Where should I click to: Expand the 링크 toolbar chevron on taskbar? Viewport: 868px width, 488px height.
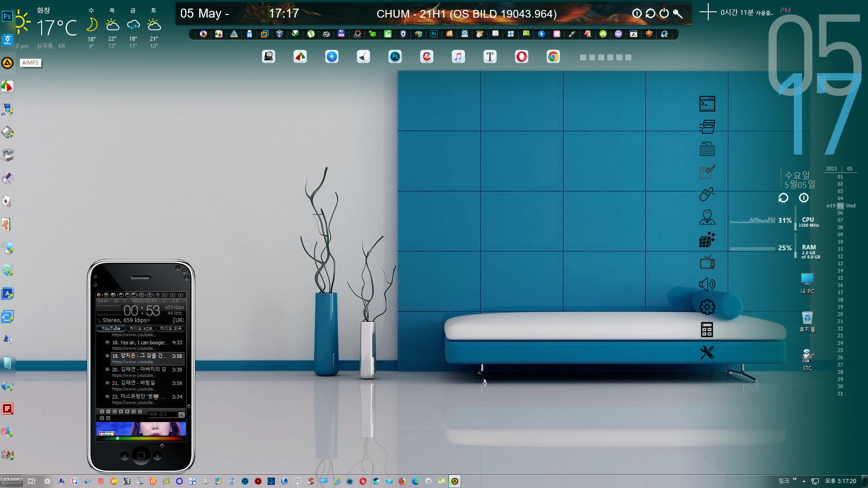795,479
